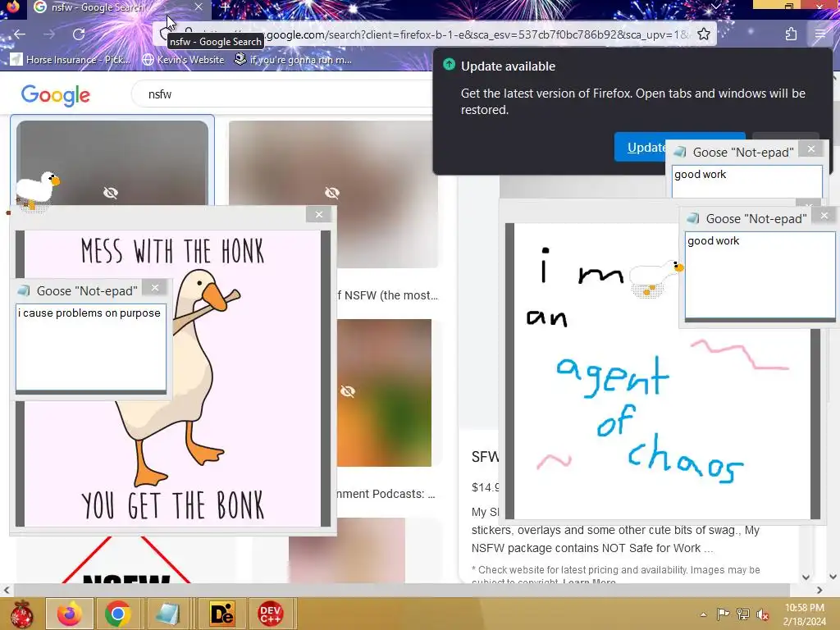Viewport: 840px width, 630px height.
Task: Click the upper "good work" notepad text area
Action: pos(746,181)
